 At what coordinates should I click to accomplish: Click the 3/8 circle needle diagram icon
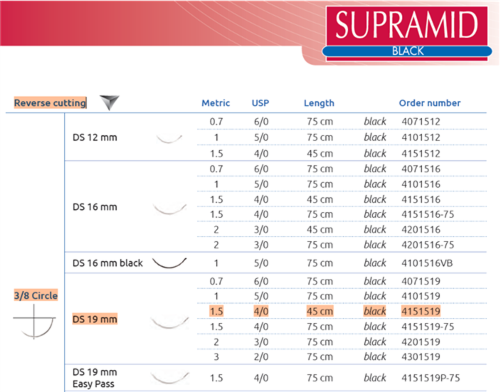point(34,322)
